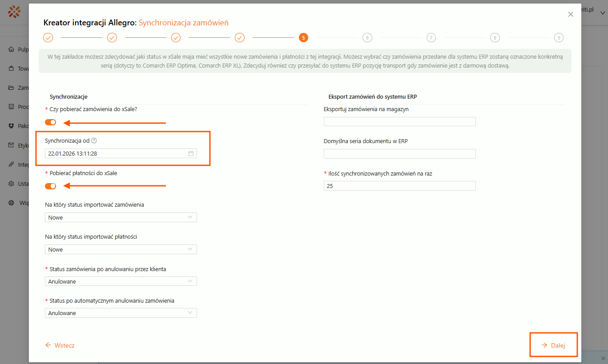
Task: Click the 'Eksportuj zamówienia na magazyn' input field
Action: coord(399,122)
